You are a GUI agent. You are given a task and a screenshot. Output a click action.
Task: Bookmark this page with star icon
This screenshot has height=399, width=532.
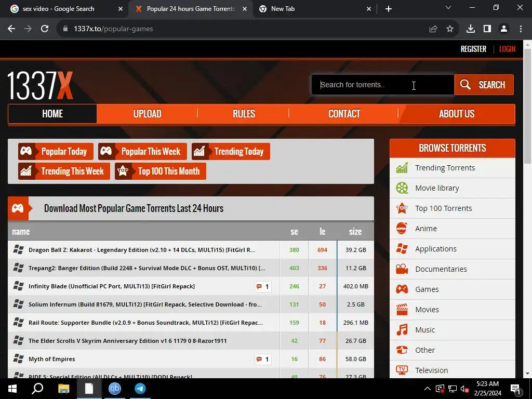(450, 29)
